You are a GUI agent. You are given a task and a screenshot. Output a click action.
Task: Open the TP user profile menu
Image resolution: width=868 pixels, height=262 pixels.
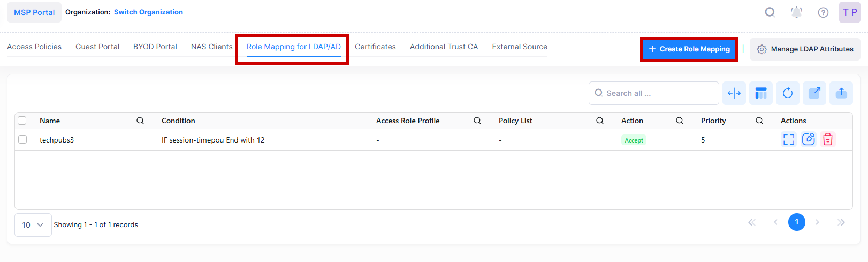849,12
